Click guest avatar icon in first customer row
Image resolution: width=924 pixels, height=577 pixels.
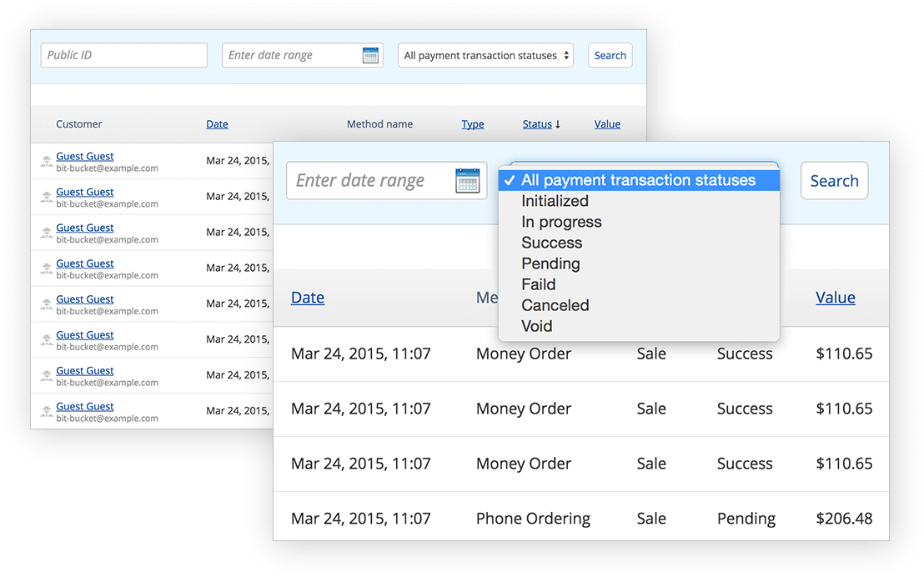(x=47, y=162)
